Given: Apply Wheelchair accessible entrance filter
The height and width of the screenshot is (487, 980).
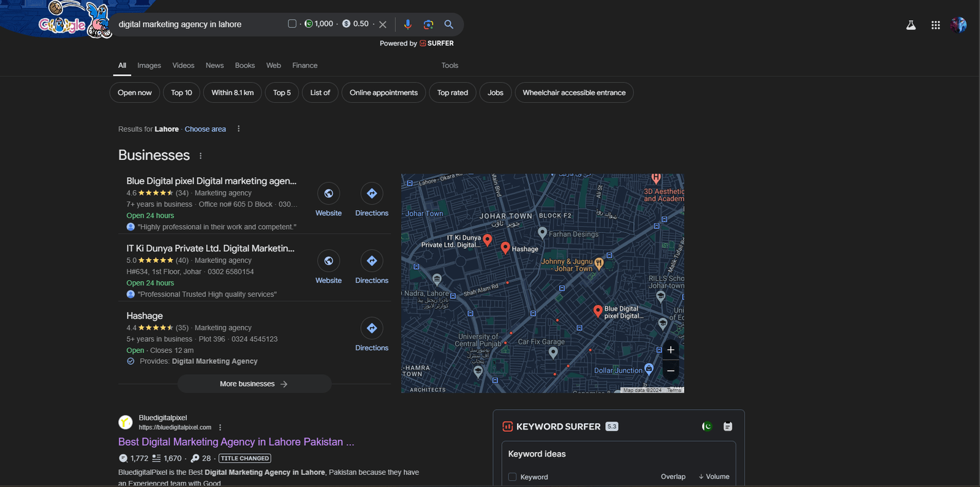Looking at the screenshot, I should click(x=574, y=92).
